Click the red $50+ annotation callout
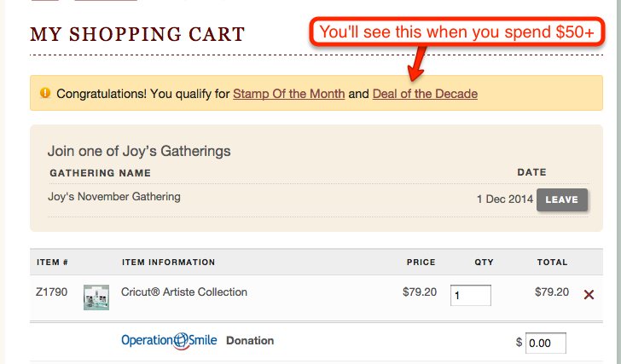The height and width of the screenshot is (364, 621). 456,32
